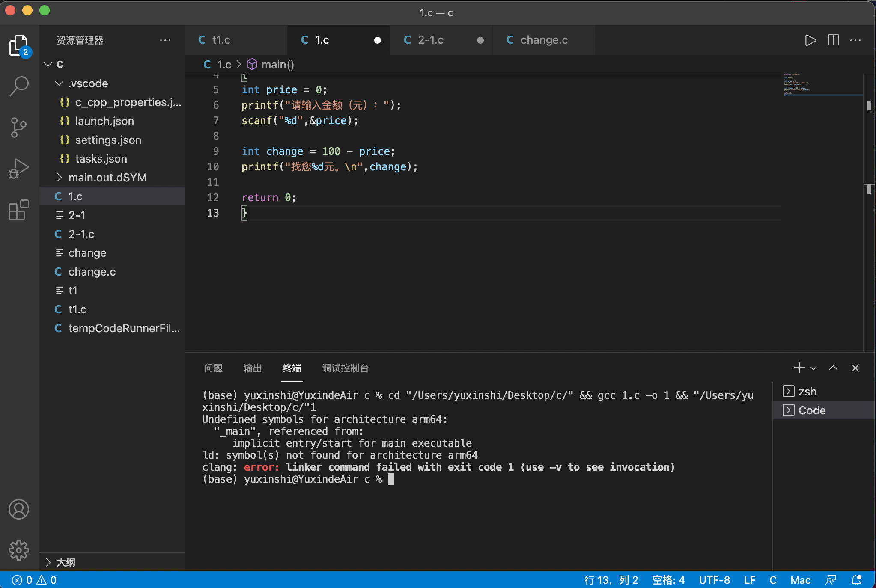
Task: Open the notifications bell in status bar
Action: (x=857, y=580)
